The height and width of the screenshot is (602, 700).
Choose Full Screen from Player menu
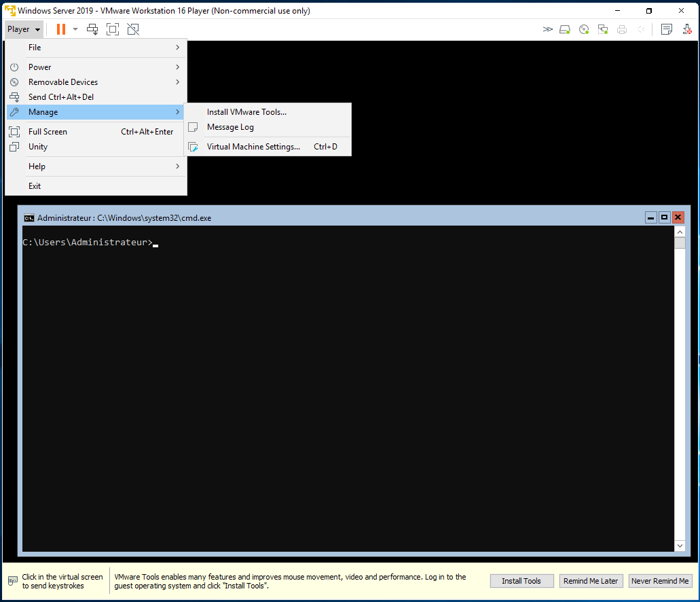coord(96,132)
